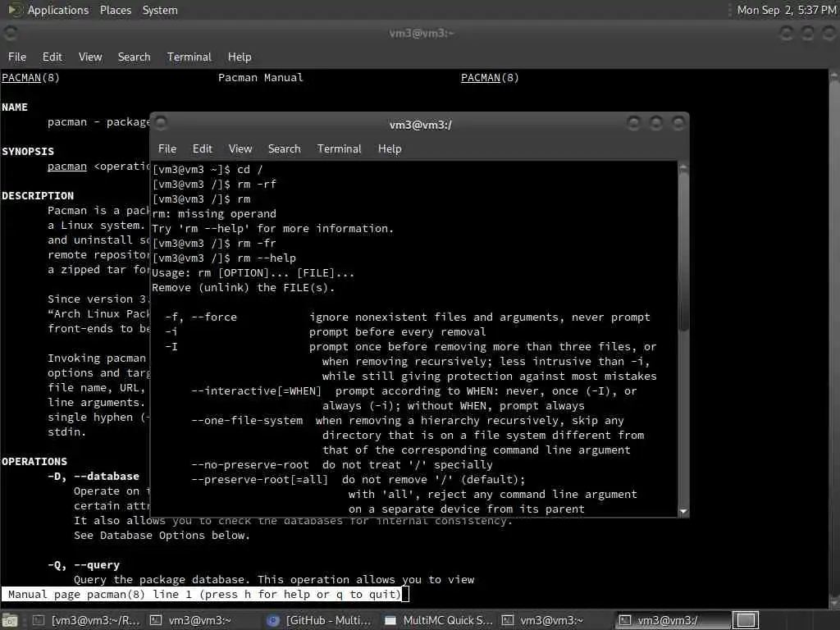This screenshot has width=840, height=630.
Task: Click the Usage: rm [OPTION]... [FILE]... line
Action: click(x=253, y=272)
